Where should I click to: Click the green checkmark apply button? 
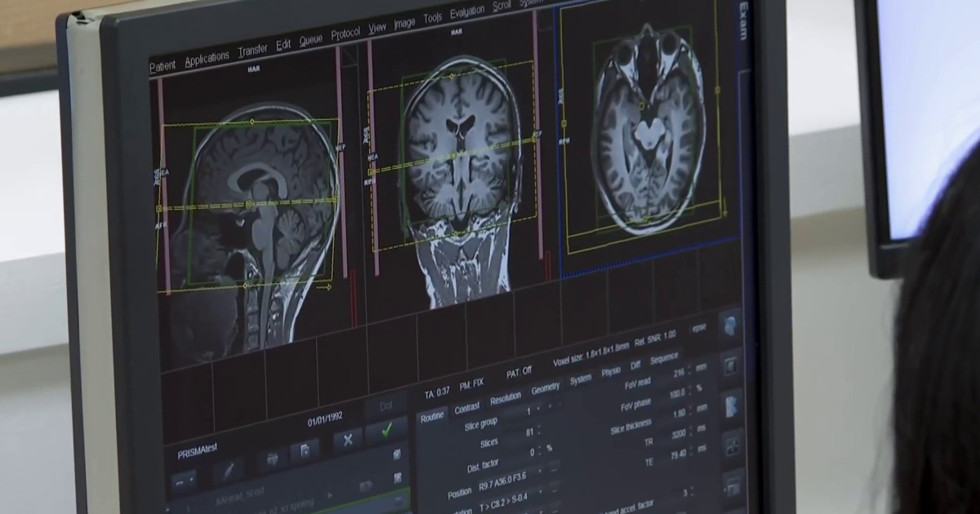387,429
